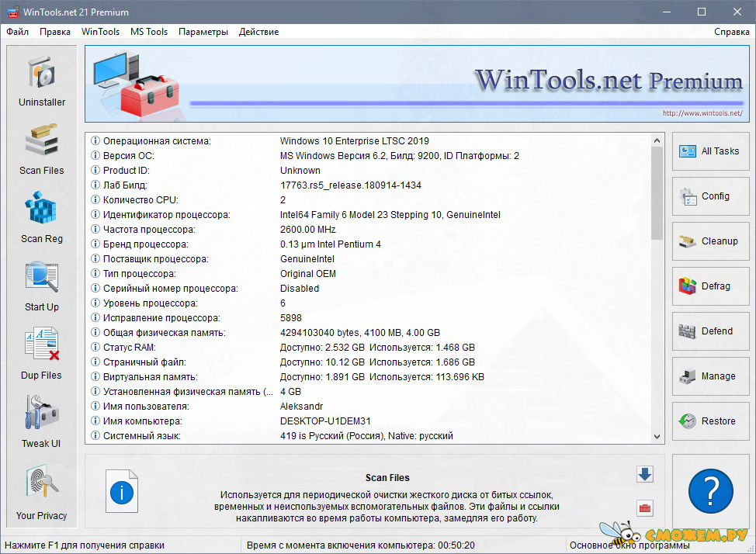Click the WinTools.net app icon in title bar
756x554 pixels.
click(13, 12)
